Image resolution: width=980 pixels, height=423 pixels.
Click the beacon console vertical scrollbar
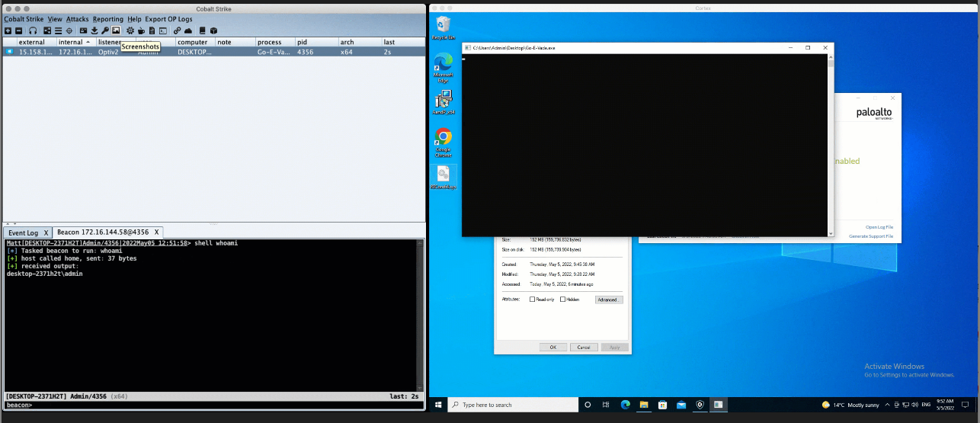pos(420,316)
